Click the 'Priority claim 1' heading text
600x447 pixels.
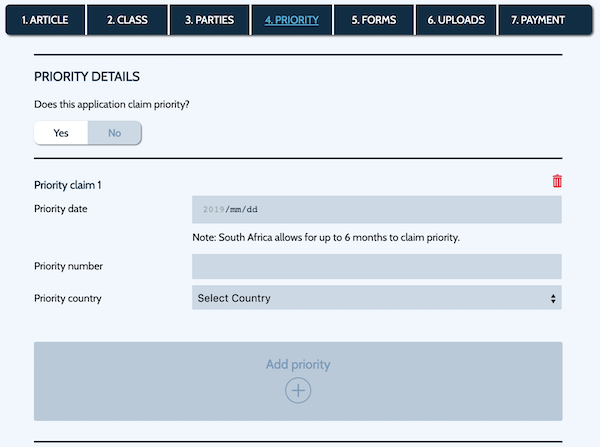pyautogui.click(x=68, y=185)
